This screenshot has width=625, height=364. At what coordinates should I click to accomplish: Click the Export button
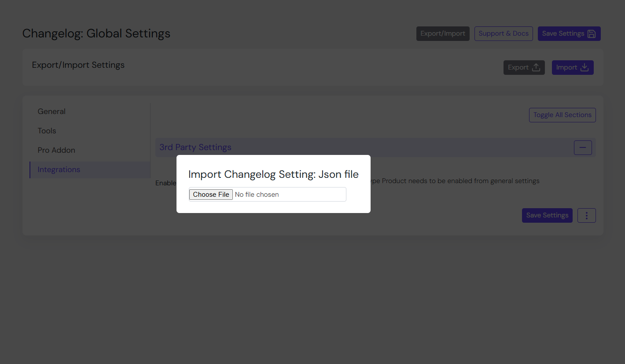tap(524, 67)
